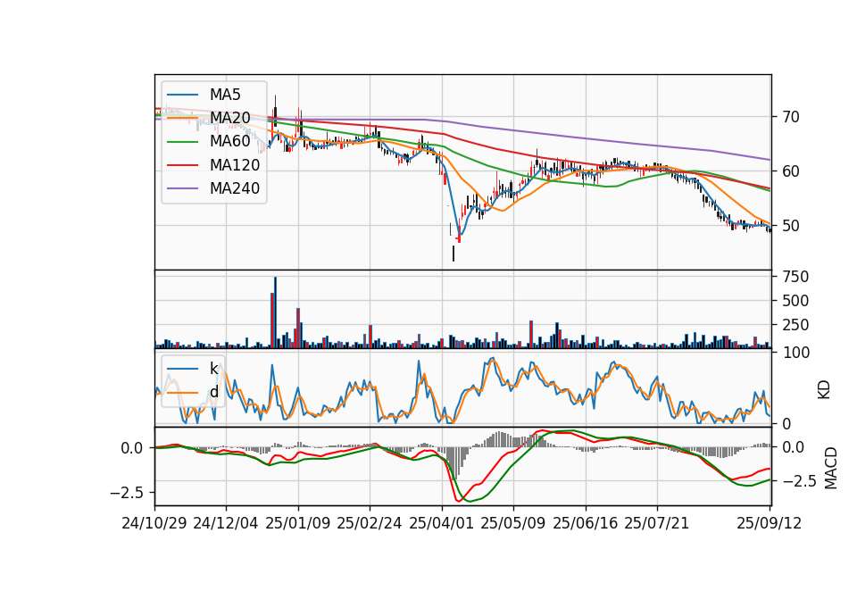857x616 pixels.
Task: Click the 25/05/09 date label
Action: (x=513, y=523)
